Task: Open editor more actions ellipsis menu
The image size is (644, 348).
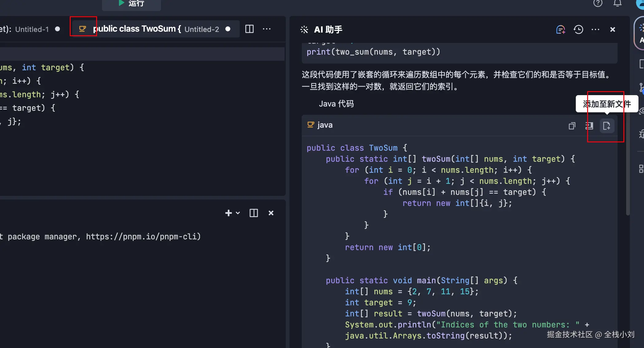Action: pos(267,29)
